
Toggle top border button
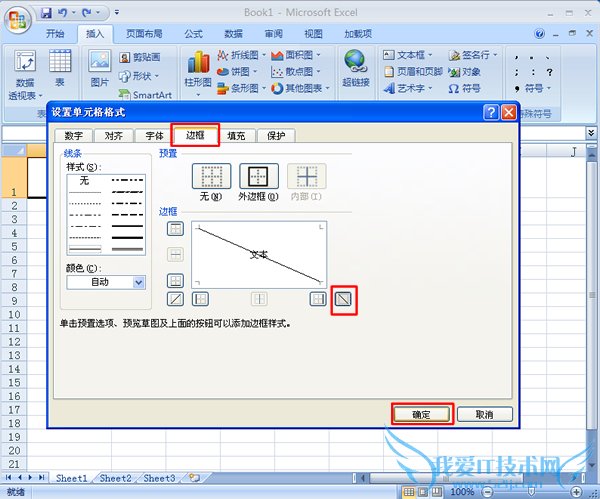click(x=175, y=229)
